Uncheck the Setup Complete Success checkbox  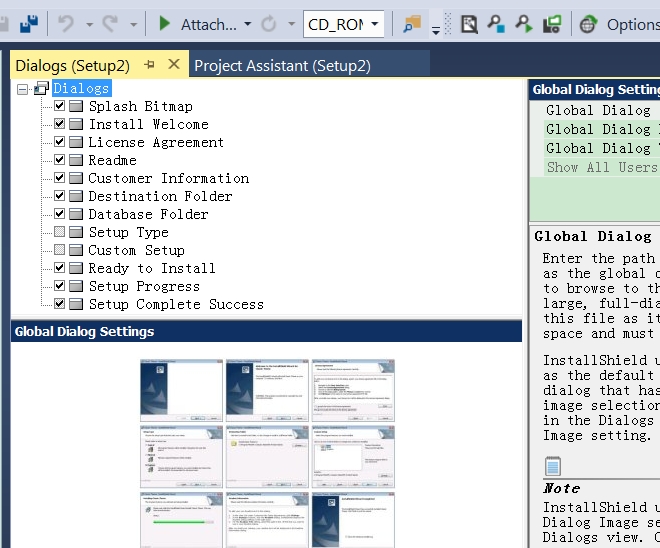coord(59,304)
